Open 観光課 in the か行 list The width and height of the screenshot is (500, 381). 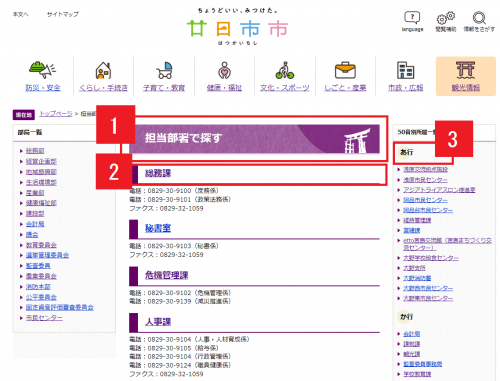pos(412,354)
